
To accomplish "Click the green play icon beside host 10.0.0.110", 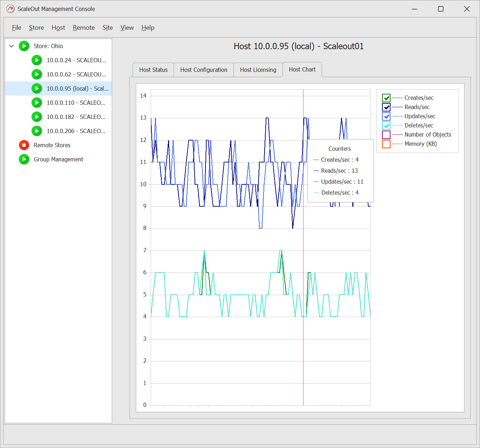I will tap(37, 103).
